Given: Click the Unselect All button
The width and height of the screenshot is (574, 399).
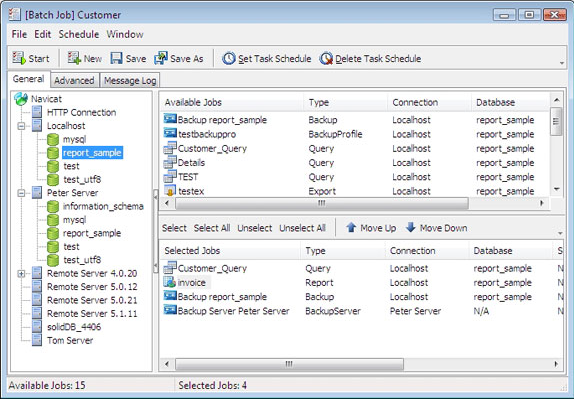Looking at the screenshot, I should coord(302,228).
